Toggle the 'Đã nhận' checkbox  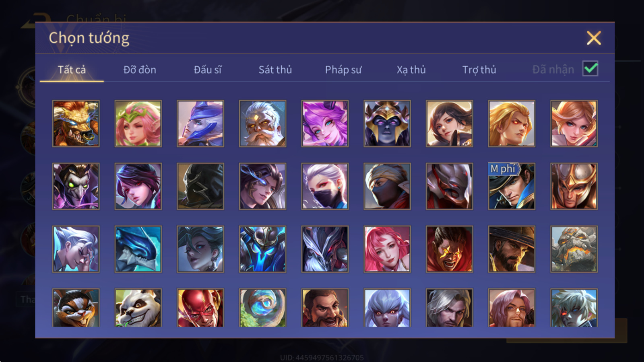590,69
